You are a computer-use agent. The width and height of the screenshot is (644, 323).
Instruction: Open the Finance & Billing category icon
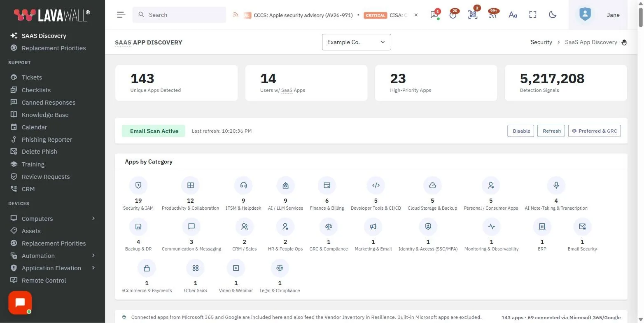pyautogui.click(x=327, y=185)
